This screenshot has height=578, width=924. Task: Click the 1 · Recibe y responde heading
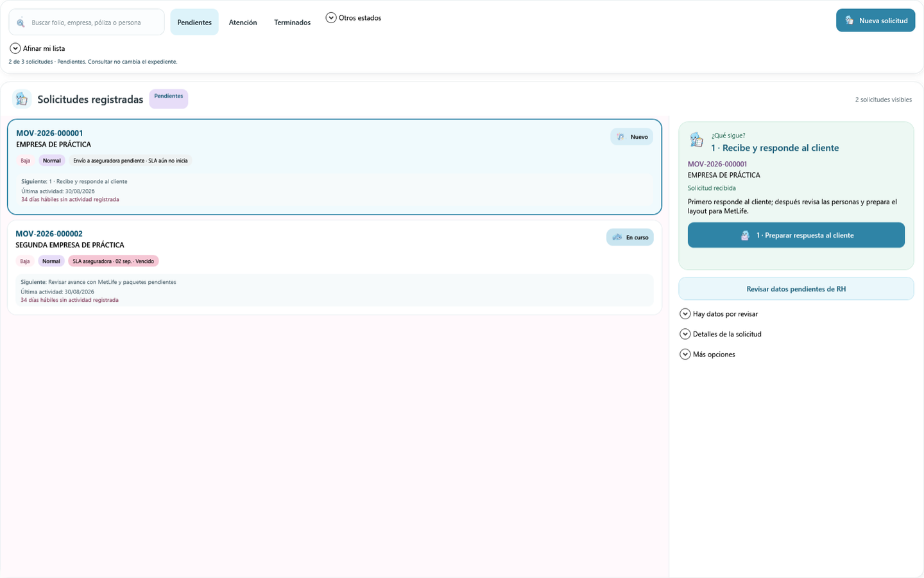point(775,148)
